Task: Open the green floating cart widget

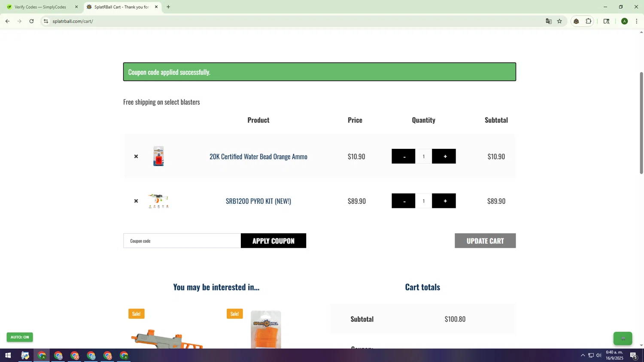Action: point(623,338)
